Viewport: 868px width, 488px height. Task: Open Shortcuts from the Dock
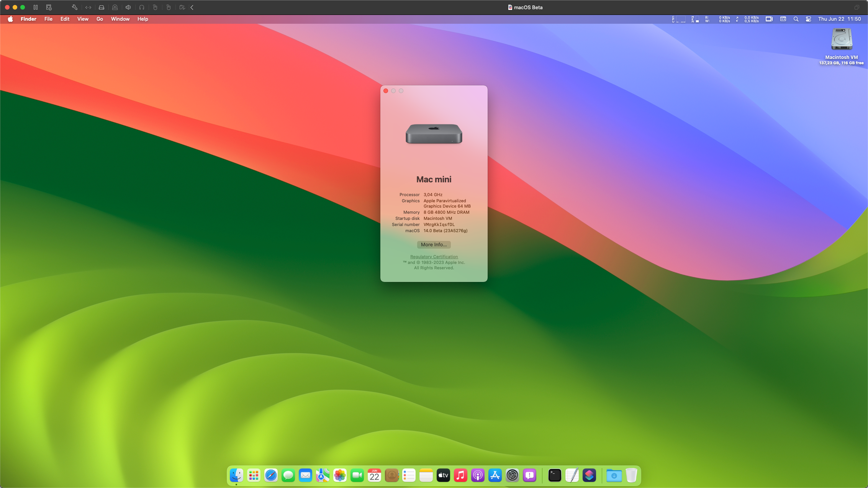589,476
